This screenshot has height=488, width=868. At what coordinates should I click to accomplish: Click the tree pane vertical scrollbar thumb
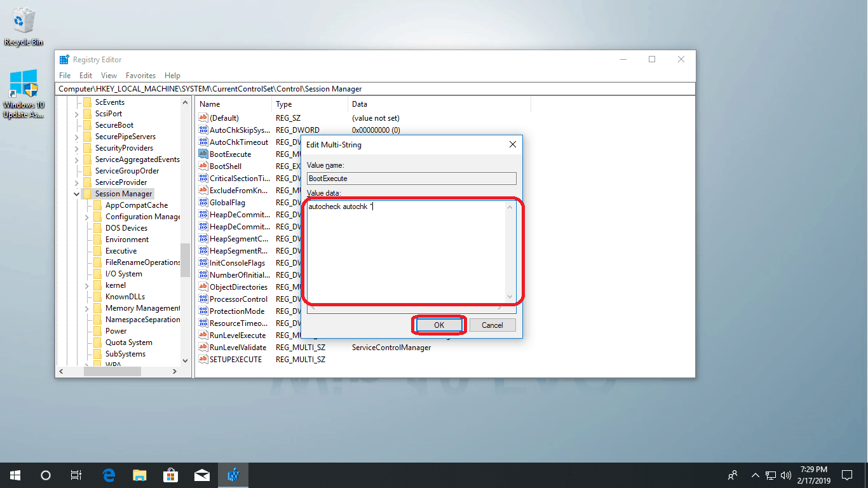(185, 261)
